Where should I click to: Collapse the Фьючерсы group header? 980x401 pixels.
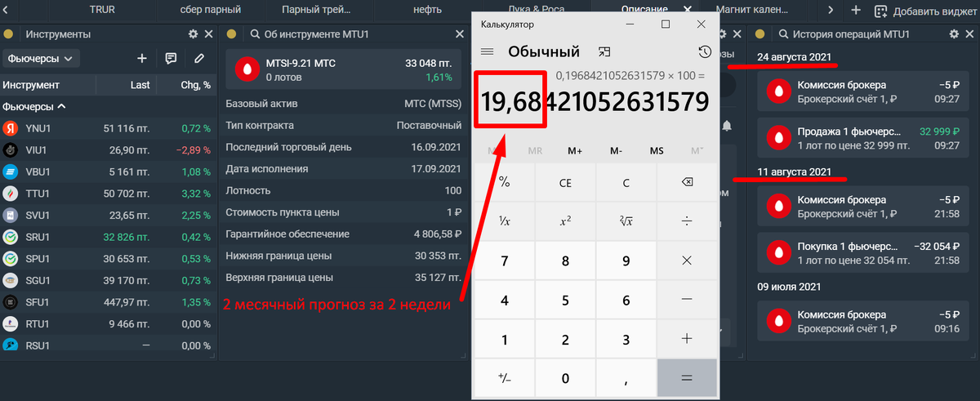[34, 106]
